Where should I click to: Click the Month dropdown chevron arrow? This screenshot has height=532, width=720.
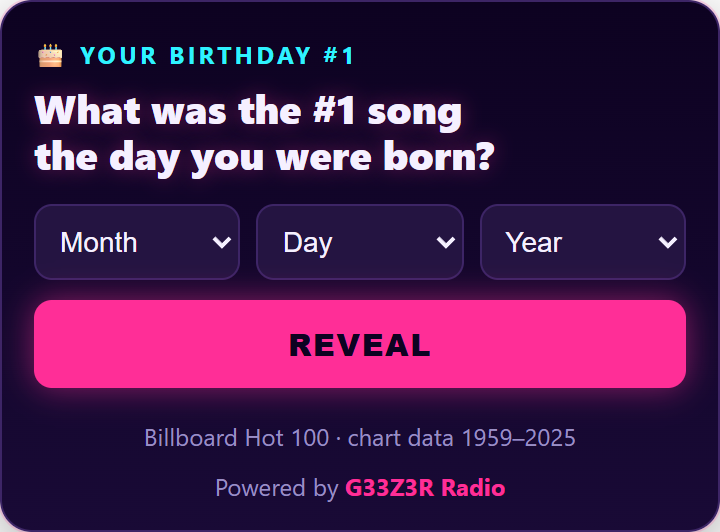pos(222,242)
